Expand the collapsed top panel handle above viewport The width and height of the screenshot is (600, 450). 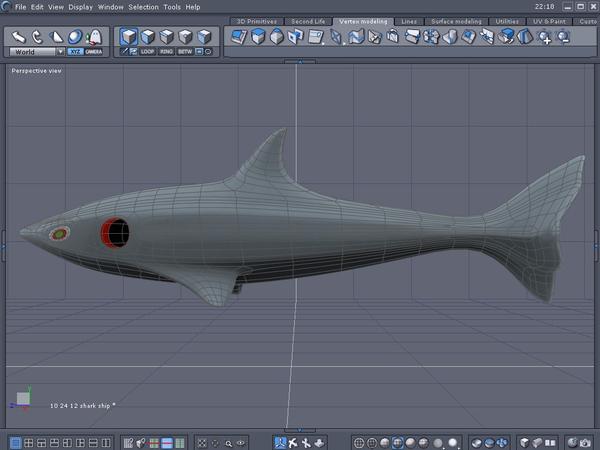coord(298,62)
